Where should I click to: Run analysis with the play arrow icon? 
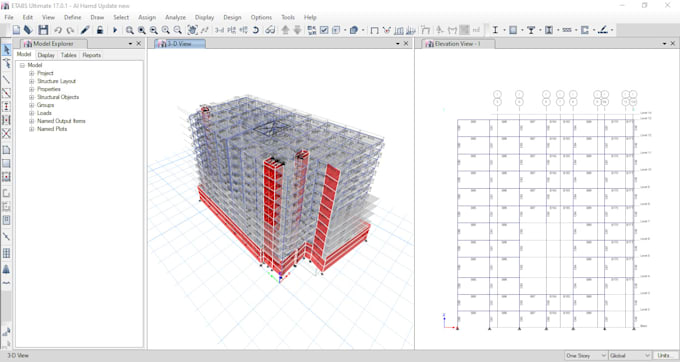click(x=115, y=30)
